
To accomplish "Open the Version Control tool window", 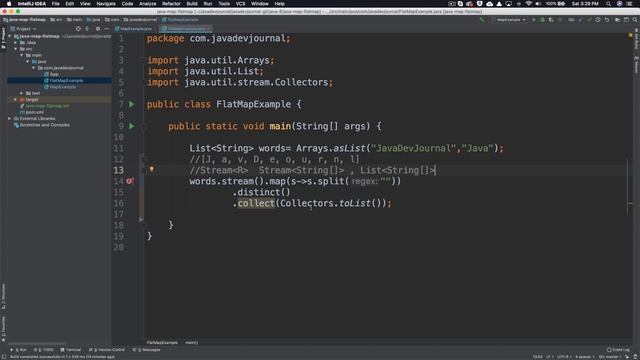I will (x=107, y=350).
